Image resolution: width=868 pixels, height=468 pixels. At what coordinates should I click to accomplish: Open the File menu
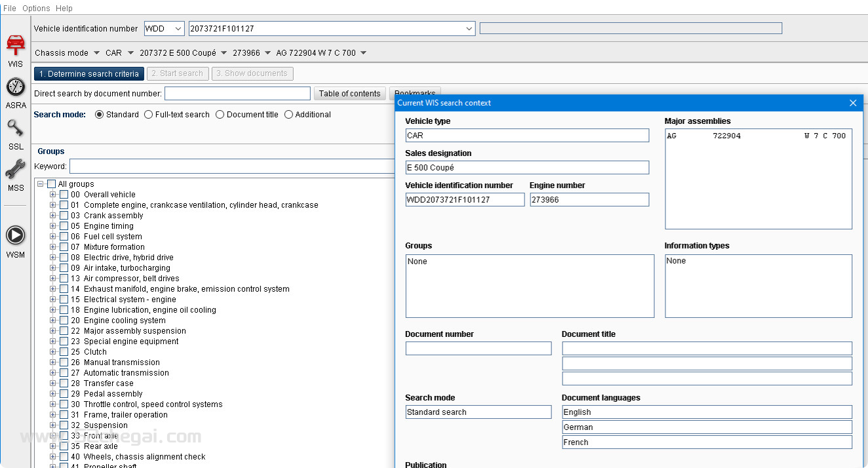coord(10,9)
